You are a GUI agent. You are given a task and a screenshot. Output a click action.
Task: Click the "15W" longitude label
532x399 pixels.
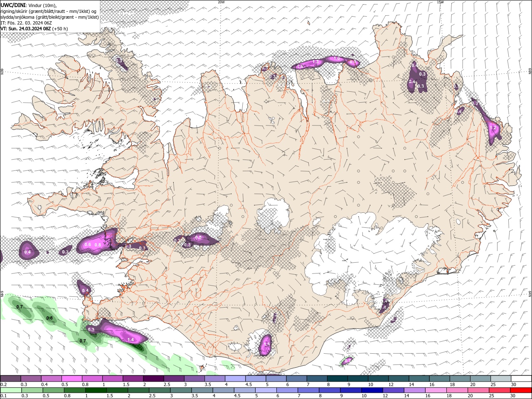coord(440,2)
